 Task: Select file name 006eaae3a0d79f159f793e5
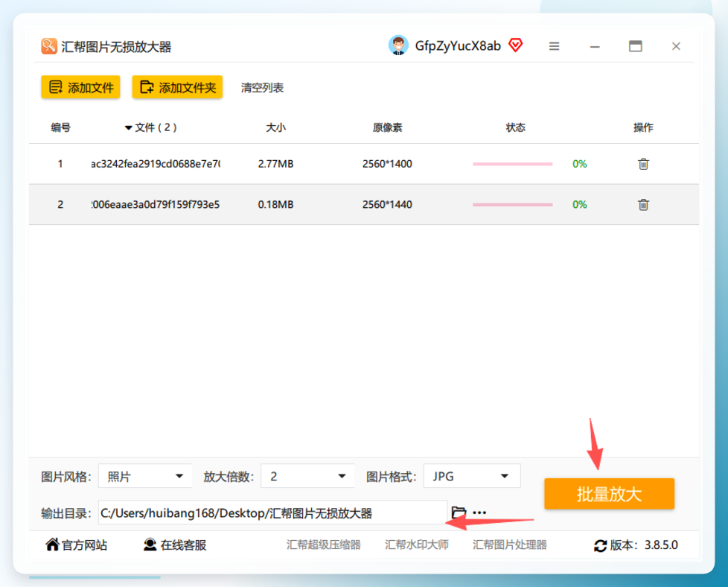tap(156, 204)
